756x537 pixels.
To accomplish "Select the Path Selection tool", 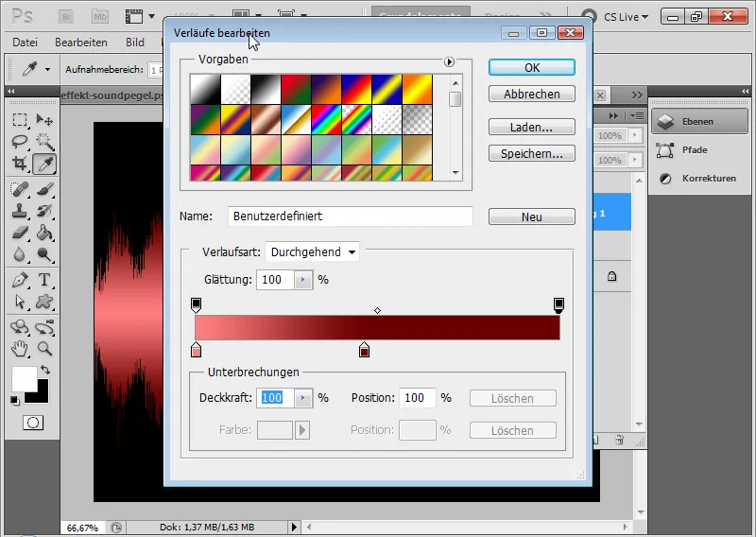I will click(20, 302).
